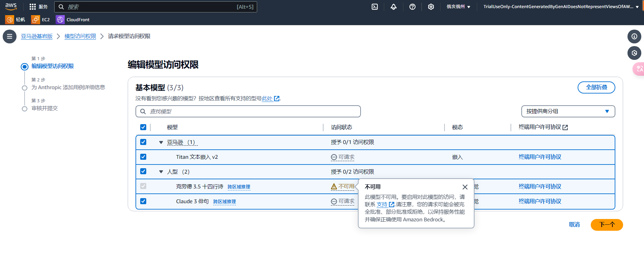The height and width of the screenshot is (257, 644).
Task: Click the disabled 克劳德 3.5 十四行诗 checkbox
Action: tap(143, 186)
